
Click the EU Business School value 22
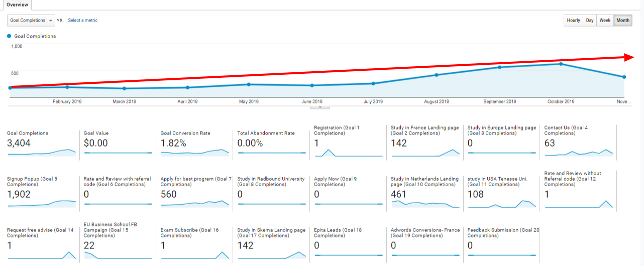[x=89, y=245]
